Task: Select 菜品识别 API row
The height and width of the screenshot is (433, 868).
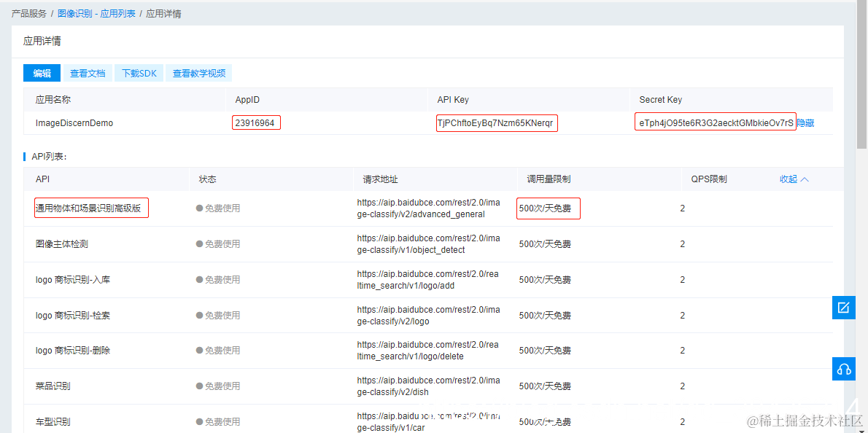Action: click(428, 386)
